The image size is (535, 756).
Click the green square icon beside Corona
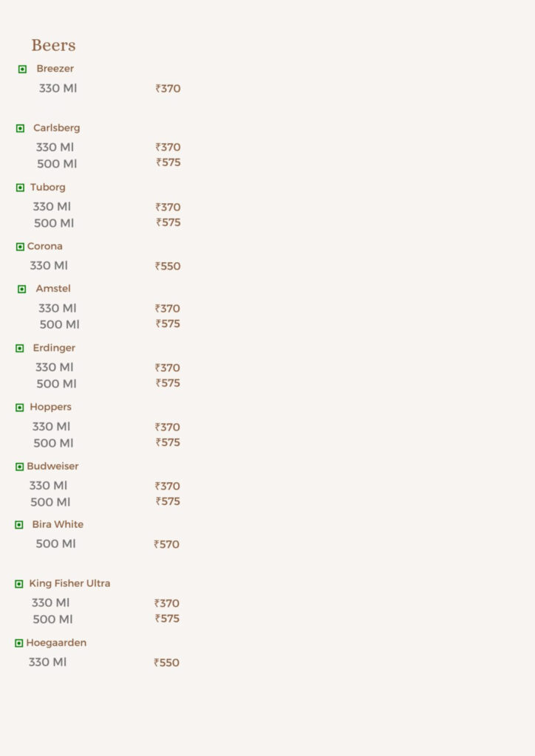20,247
